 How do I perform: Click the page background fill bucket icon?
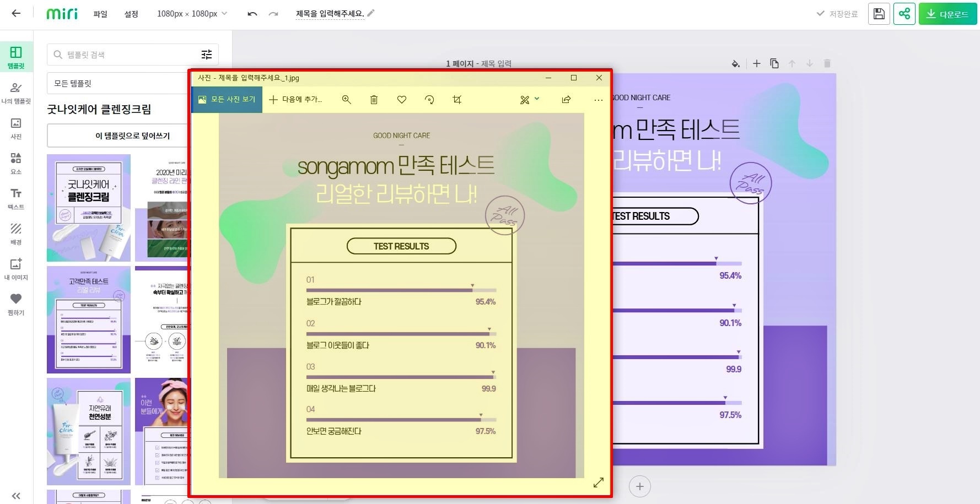click(736, 63)
